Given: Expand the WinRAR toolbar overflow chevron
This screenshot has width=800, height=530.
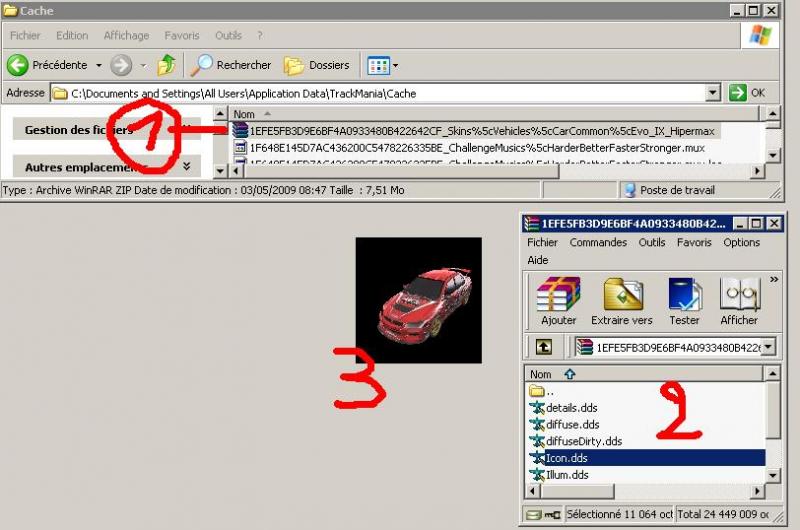Looking at the screenshot, I should (x=774, y=280).
